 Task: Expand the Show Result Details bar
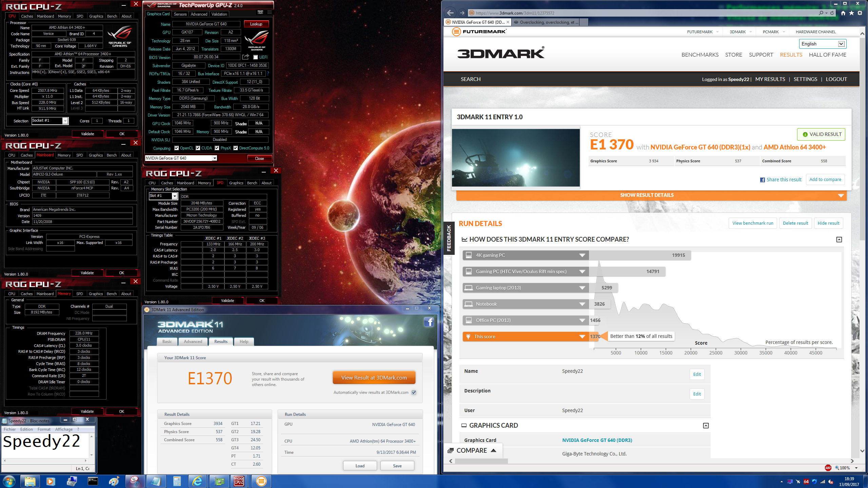(x=651, y=195)
